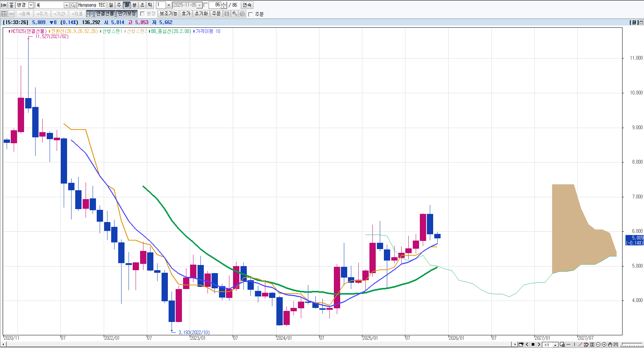The height and width of the screenshot is (349, 644).
Task: Click the 보조기능 button
Action: (x=168, y=14)
